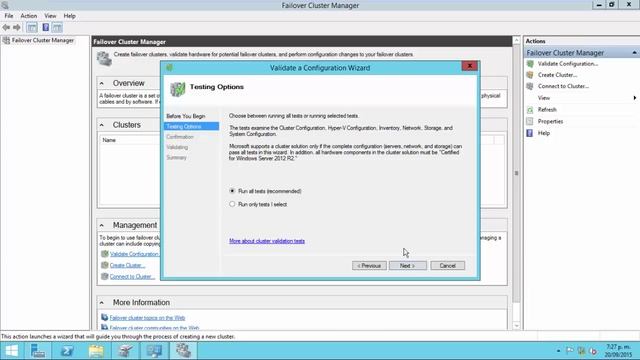The image size is (640, 360).
Task: Click the Action Center flag tray icon
Action: [x=570, y=350]
